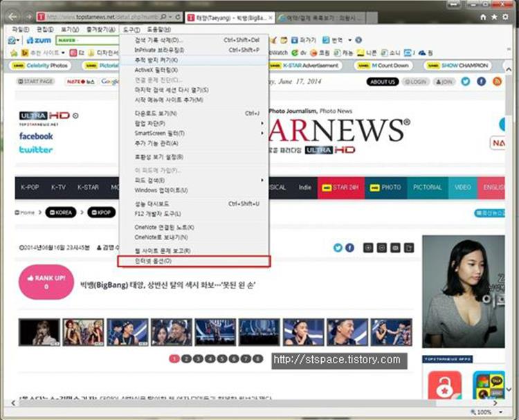Viewport: 519px width, 420px height.
Task: Open the orange RSS feed icon
Action: 497,82
